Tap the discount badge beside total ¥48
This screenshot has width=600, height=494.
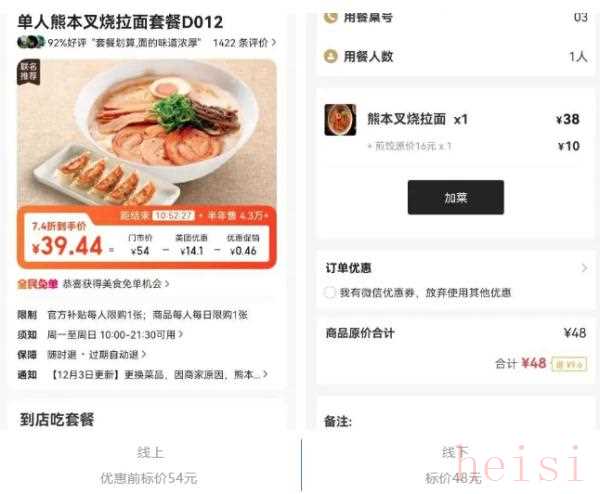pyautogui.click(x=569, y=364)
